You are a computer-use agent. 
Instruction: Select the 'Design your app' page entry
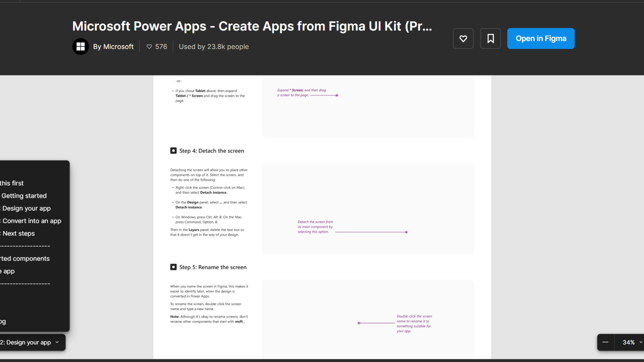tap(27, 208)
